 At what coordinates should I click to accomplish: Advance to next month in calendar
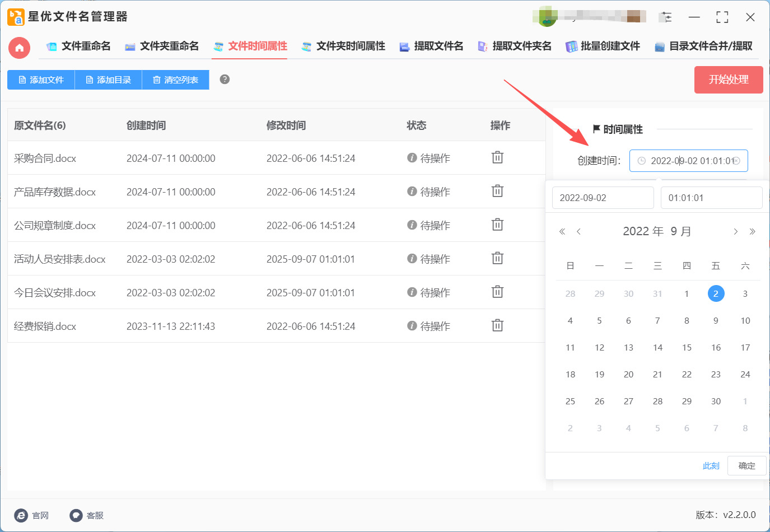click(x=735, y=232)
